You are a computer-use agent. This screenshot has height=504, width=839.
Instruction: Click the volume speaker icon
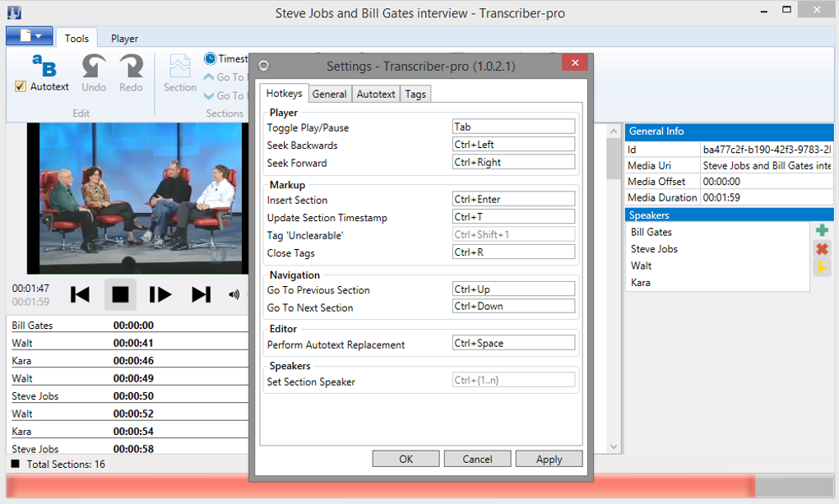click(x=234, y=294)
